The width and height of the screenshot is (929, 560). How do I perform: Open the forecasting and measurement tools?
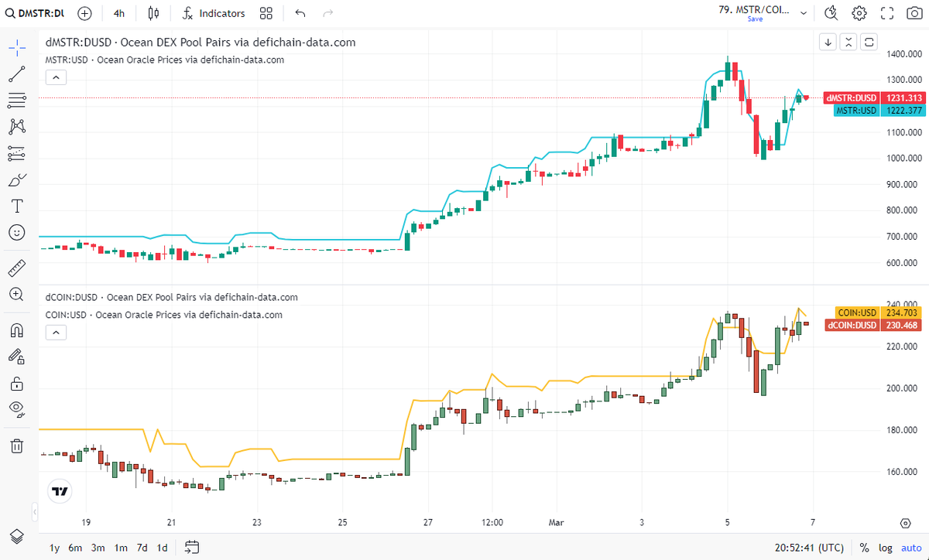coord(17,153)
